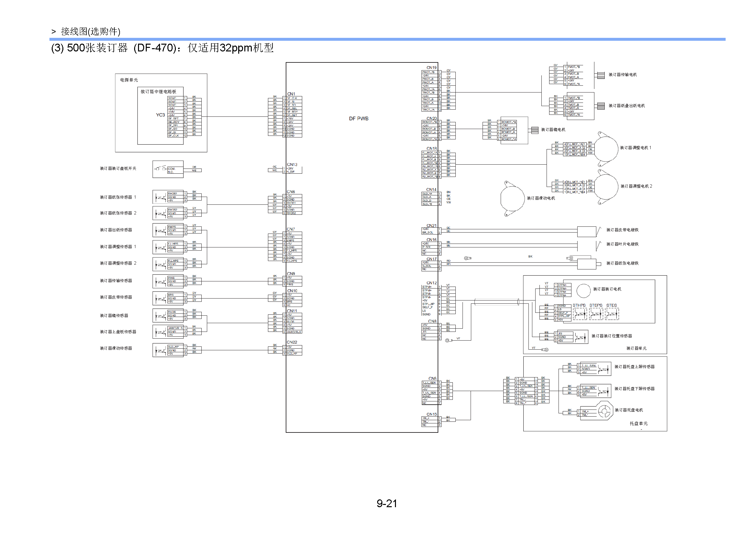Click the circle motor symbol beside 装订器装订电机

(x=583, y=290)
